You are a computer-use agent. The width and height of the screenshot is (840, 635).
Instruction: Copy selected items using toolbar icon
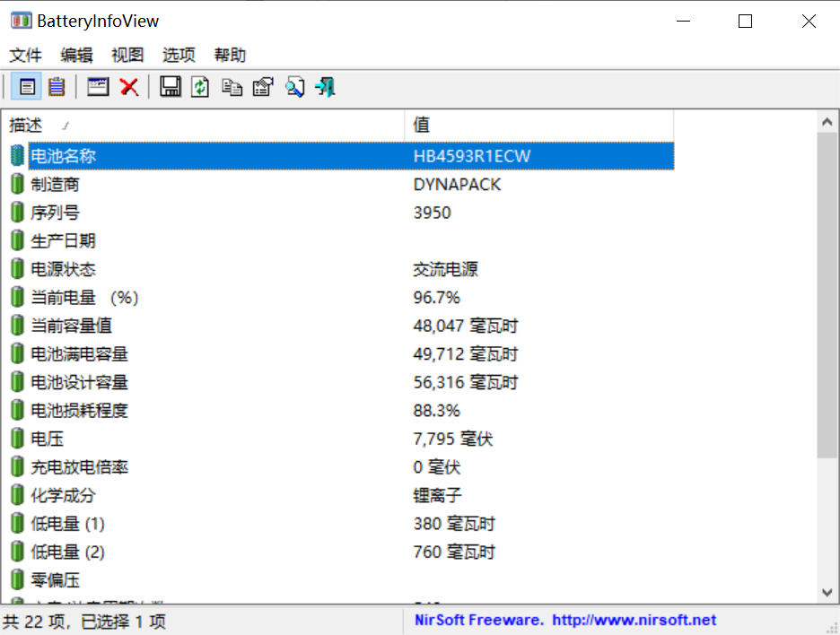(x=232, y=87)
